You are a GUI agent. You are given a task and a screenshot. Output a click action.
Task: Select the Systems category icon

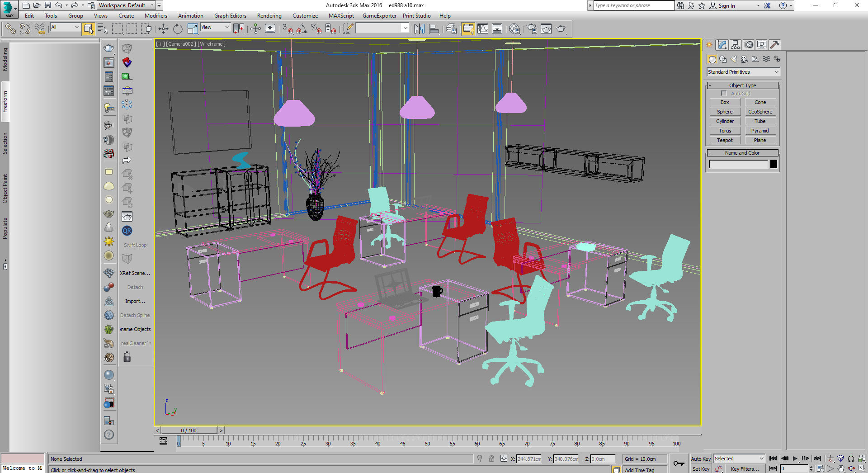point(777,59)
